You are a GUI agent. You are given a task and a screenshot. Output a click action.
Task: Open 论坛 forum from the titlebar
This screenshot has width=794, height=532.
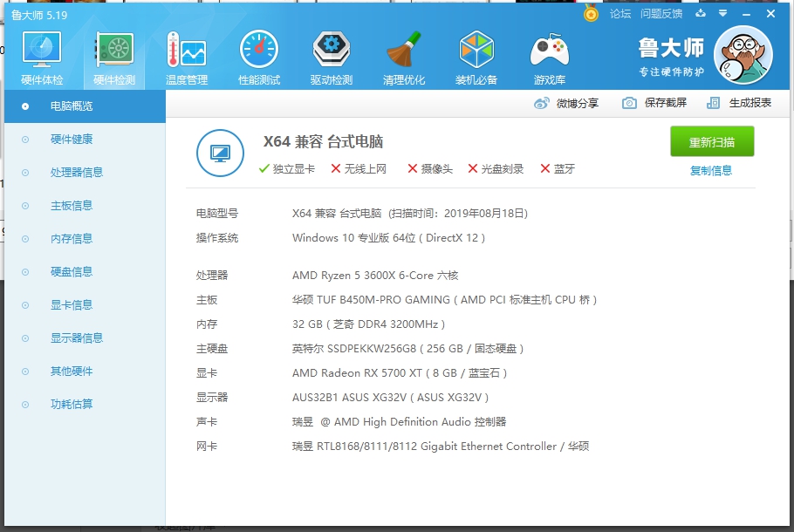pos(621,14)
